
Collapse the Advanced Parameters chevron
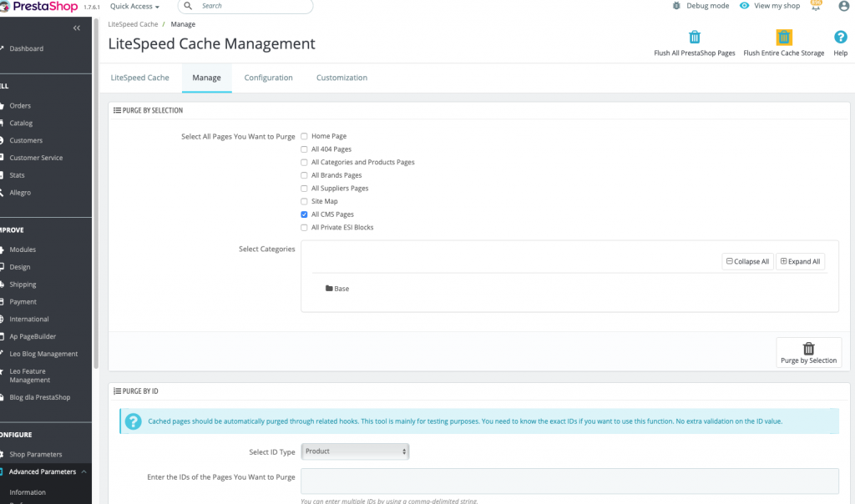coord(84,471)
